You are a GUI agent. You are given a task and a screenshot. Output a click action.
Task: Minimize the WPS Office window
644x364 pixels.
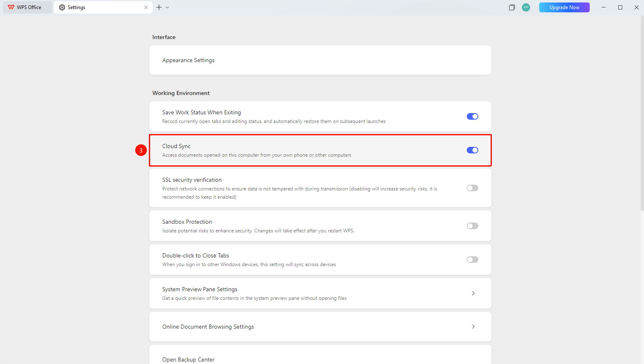tap(604, 7)
